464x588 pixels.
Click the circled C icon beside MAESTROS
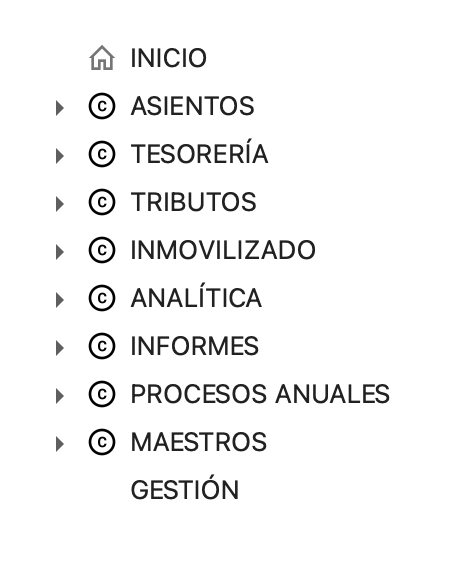tap(102, 442)
